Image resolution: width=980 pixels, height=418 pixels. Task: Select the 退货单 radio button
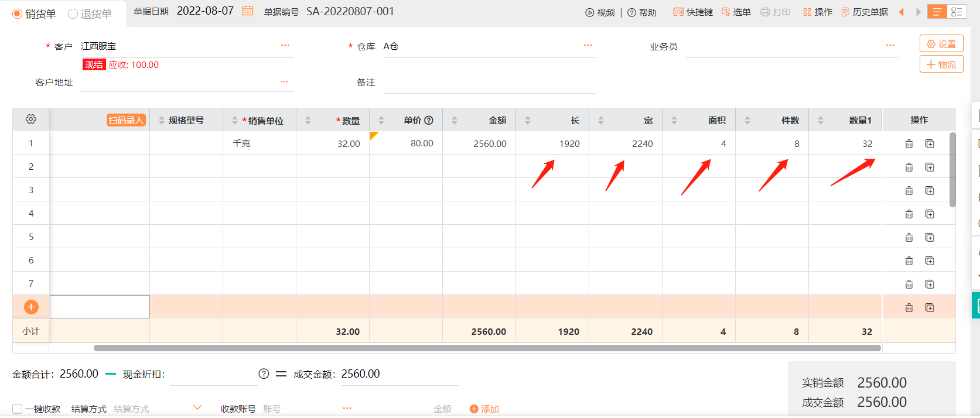(x=73, y=13)
